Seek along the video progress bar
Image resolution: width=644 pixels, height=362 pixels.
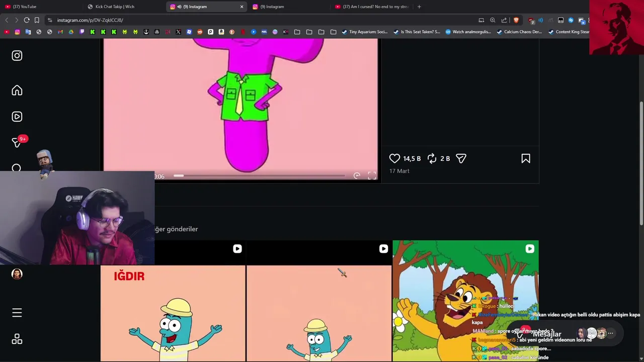pos(259,175)
